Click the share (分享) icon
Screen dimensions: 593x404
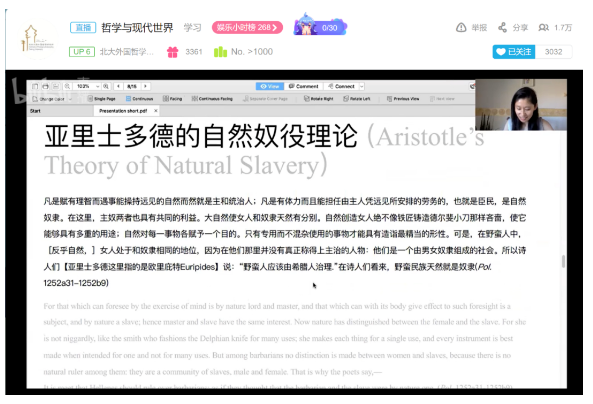click(x=502, y=28)
